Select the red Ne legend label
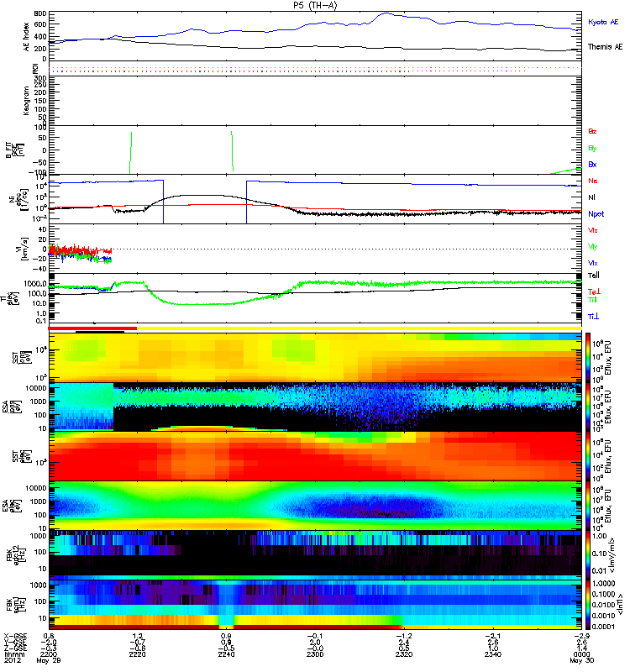 [593, 181]
